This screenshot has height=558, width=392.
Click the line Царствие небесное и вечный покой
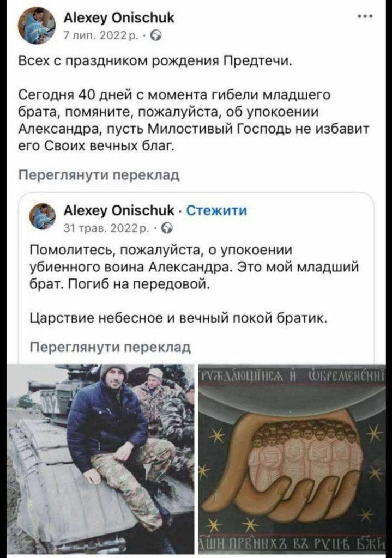(x=178, y=318)
